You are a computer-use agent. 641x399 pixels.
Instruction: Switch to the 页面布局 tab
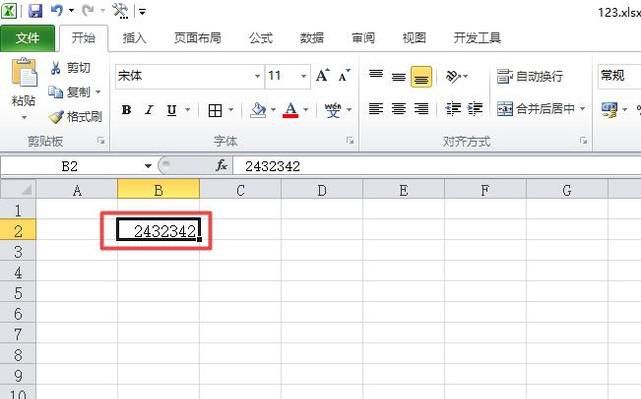pos(197,38)
